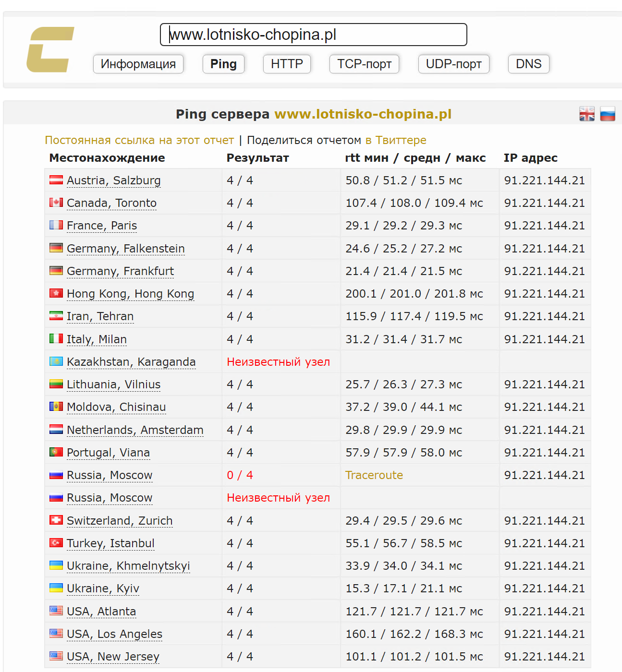Image resolution: width=622 pixels, height=672 pixels.
Task: Open the Информация tab
Action: pos(138,64)
